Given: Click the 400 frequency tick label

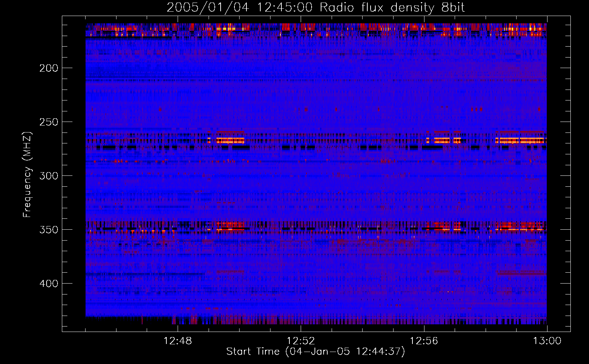Looking at the screenshot, I should tap(49, 284).
